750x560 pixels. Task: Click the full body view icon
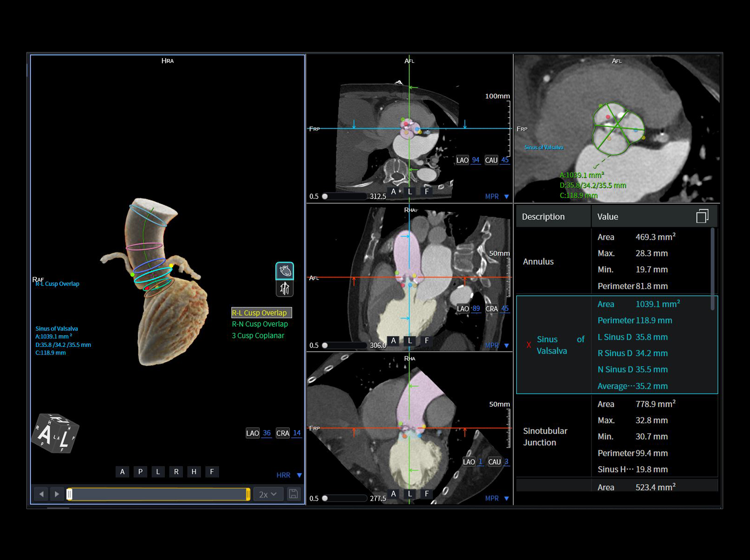coord(284,289)
